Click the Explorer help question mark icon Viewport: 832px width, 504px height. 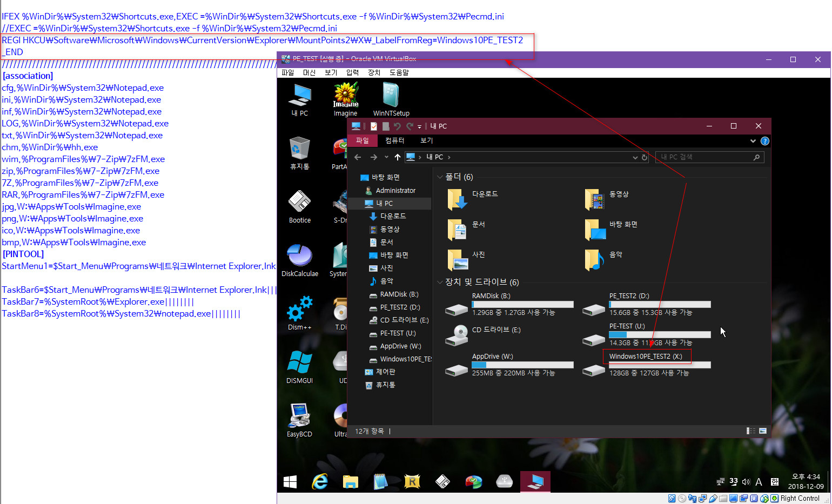pyautogui.click(x=765, y=141)
